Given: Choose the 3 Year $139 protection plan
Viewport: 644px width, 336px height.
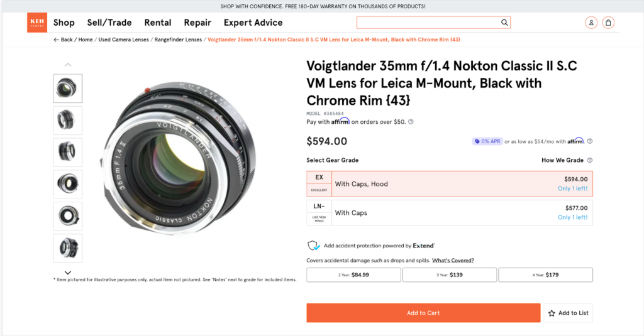Looking at the screenshot, I should coord(450,275).
